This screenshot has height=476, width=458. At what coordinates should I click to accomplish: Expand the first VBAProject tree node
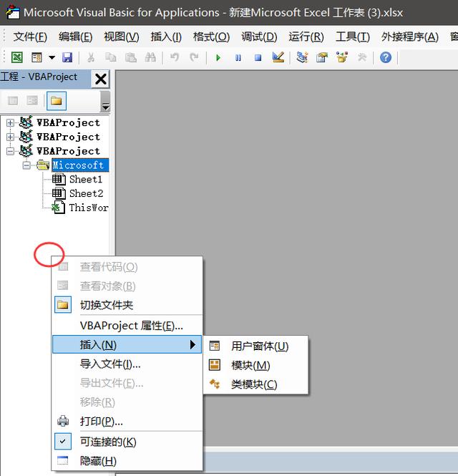(10, 122)
